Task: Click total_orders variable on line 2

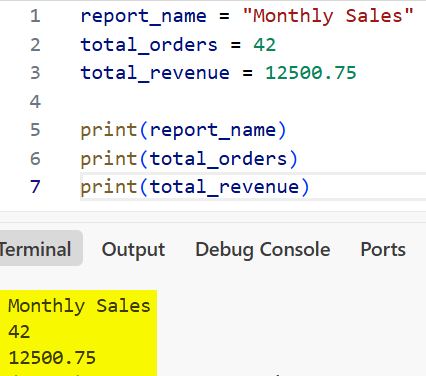Action: pyautogui.click(x=149, y=45)
